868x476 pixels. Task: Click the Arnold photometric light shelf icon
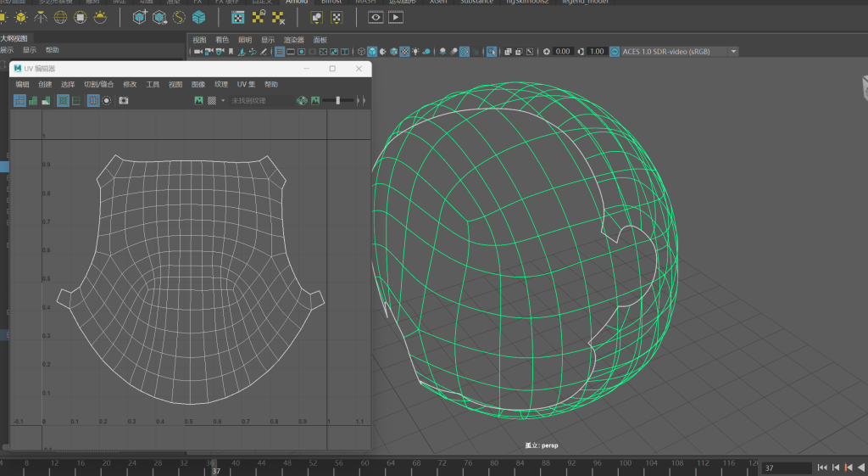[x=41, y=18]
